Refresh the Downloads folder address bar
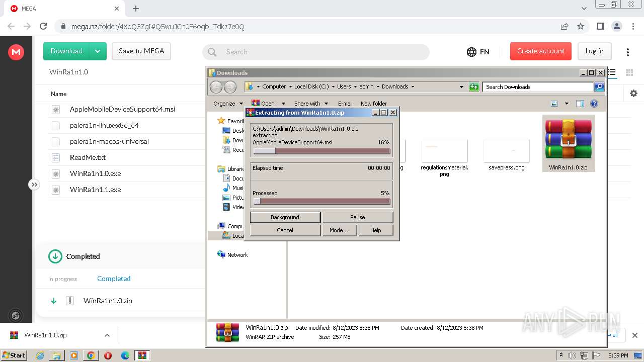Screen dimensions: 644x362 (x=474, y=87)
